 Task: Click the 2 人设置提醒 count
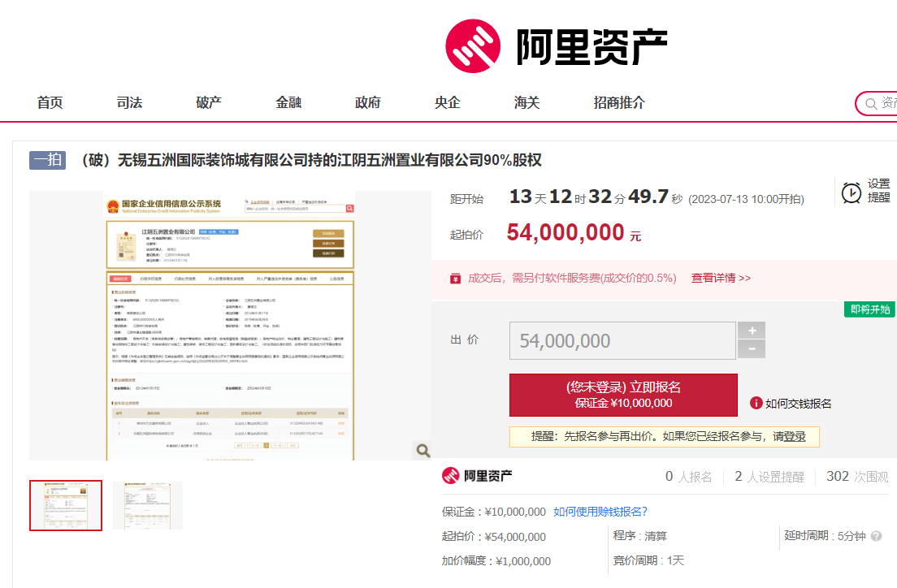click(769, 477)
